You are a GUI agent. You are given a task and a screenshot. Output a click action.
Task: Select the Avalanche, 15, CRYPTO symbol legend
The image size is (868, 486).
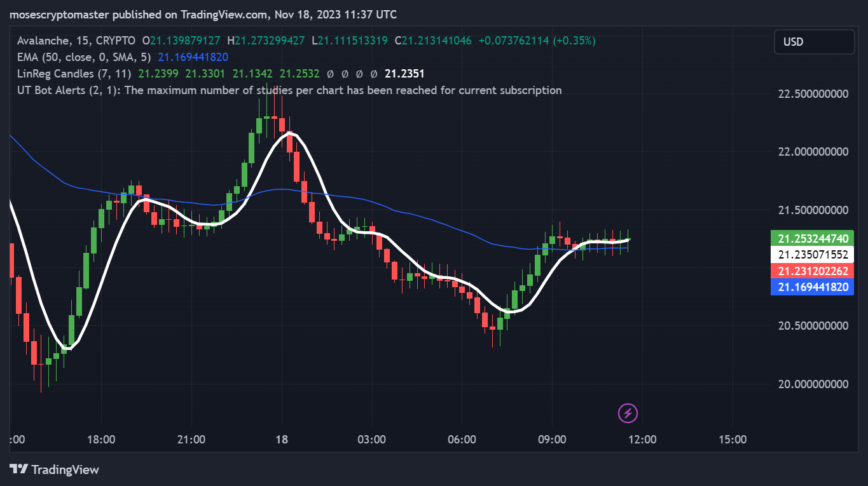pos(76,41)
